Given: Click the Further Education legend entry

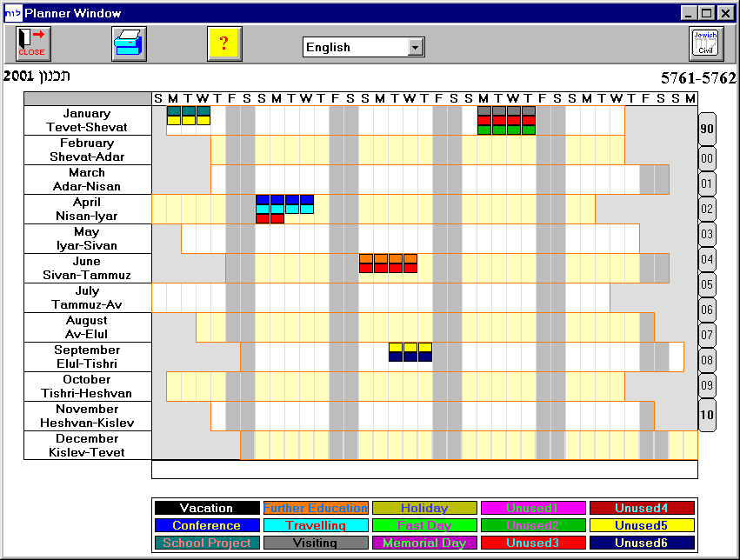Looking at the screenshot, I should (315, 508).
